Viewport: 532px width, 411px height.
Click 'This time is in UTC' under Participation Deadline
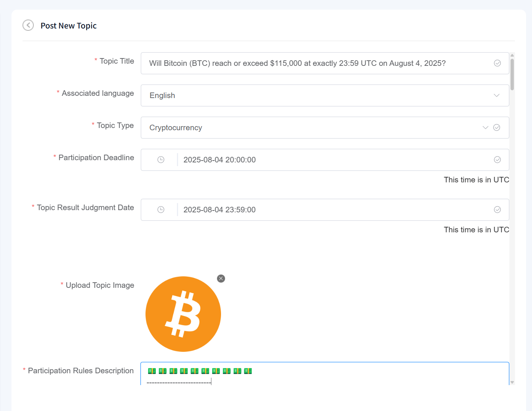click(476, 180)
